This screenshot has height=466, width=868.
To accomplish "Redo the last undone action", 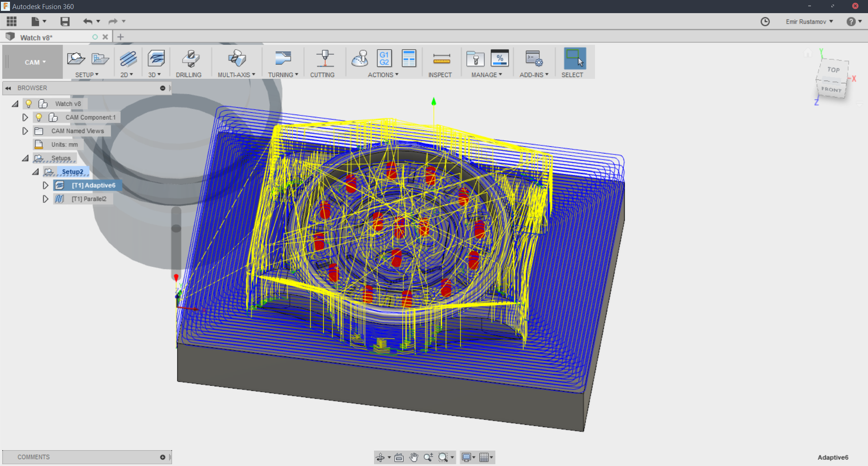I will point(113,21).
